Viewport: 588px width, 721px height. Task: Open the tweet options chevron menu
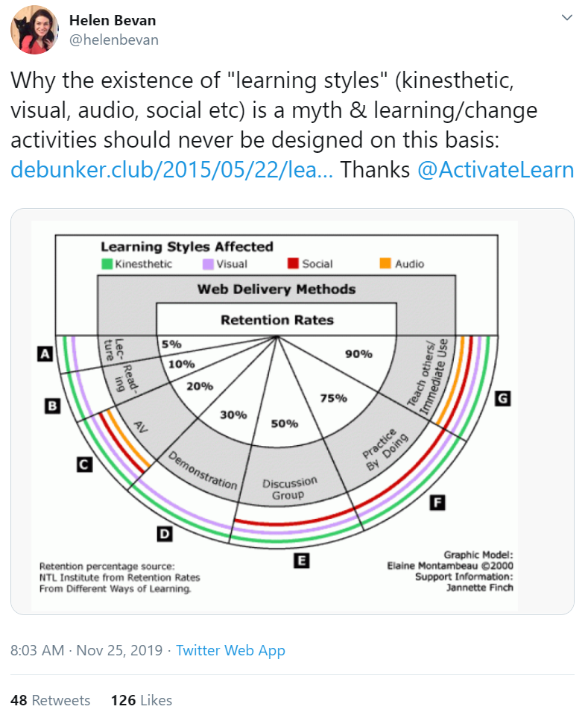coord(567,18)
